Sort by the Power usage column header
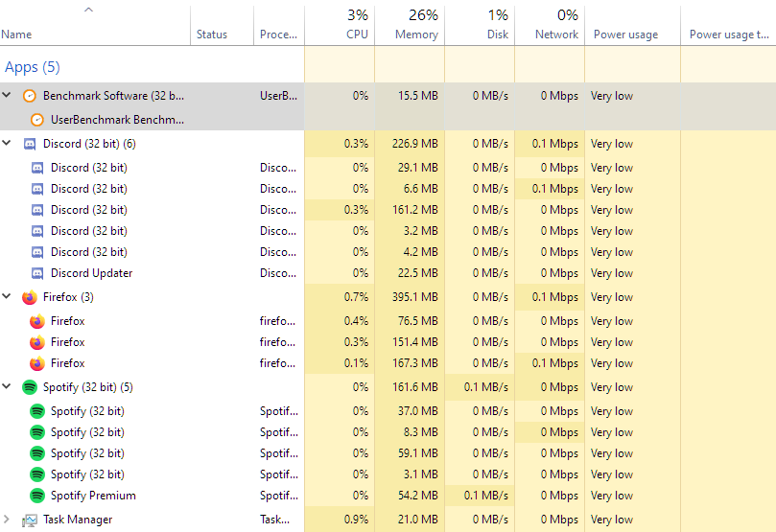776x532 pixels. pos(632,26)
